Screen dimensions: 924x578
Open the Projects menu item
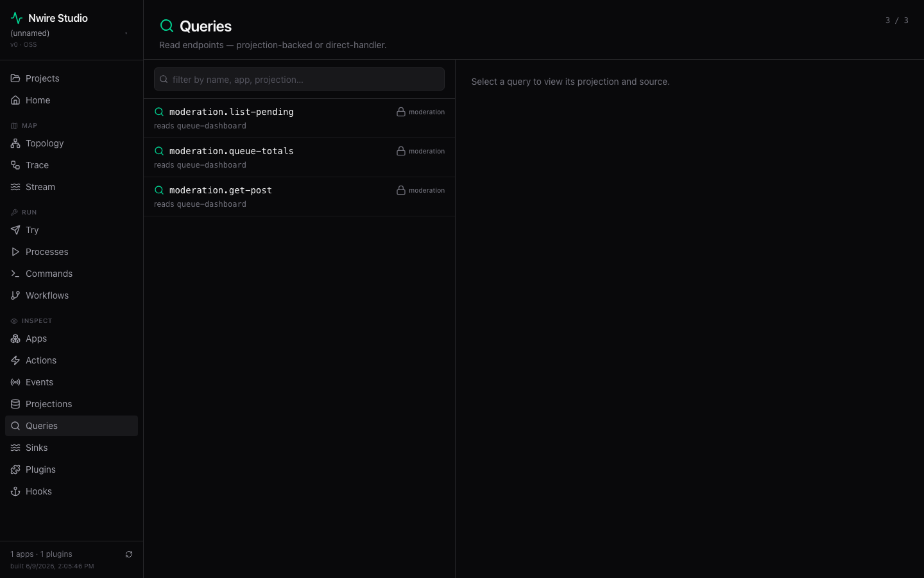click(x=71, y=78)
